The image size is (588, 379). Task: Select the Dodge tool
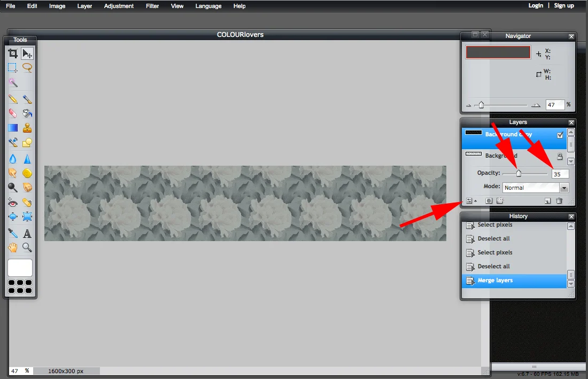pos(13,188)
